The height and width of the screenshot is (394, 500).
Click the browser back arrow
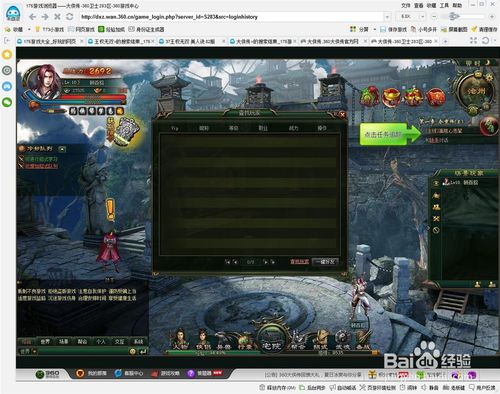[x=32, y=17]
